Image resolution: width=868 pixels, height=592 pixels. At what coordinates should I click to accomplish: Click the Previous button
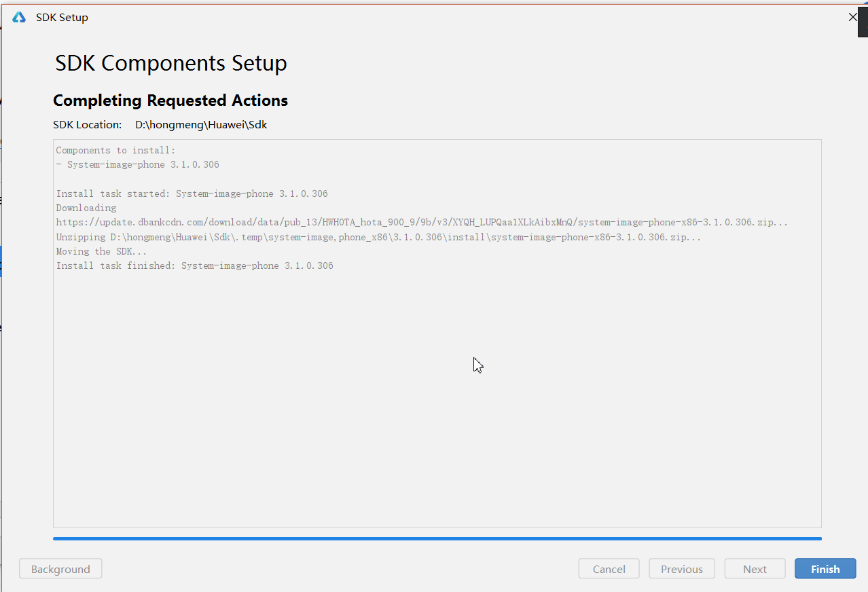(x=682, y=569)
